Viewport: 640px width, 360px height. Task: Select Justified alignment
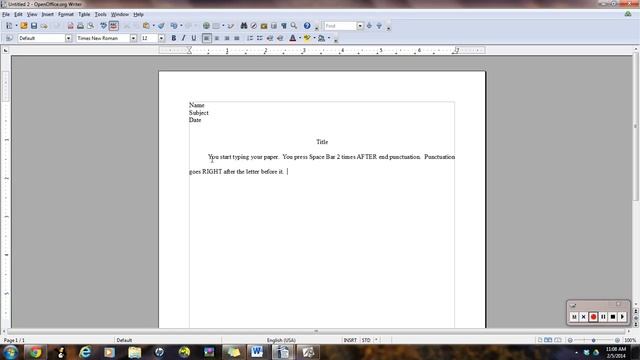[x=236, y=38]
